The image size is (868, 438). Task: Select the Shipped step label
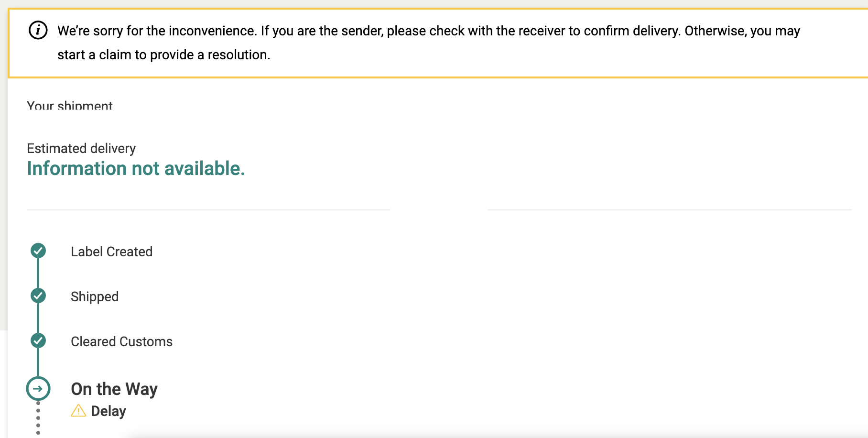pos(95,296)
